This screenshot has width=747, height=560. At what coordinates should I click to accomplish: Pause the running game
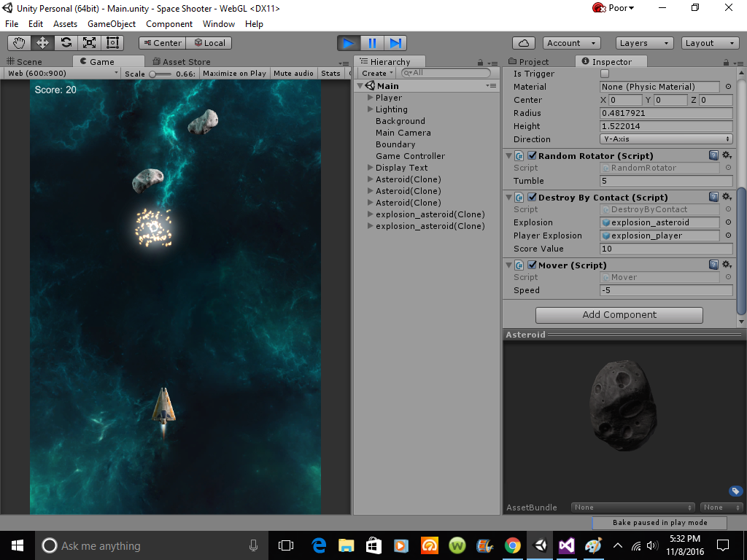point(372,43)
